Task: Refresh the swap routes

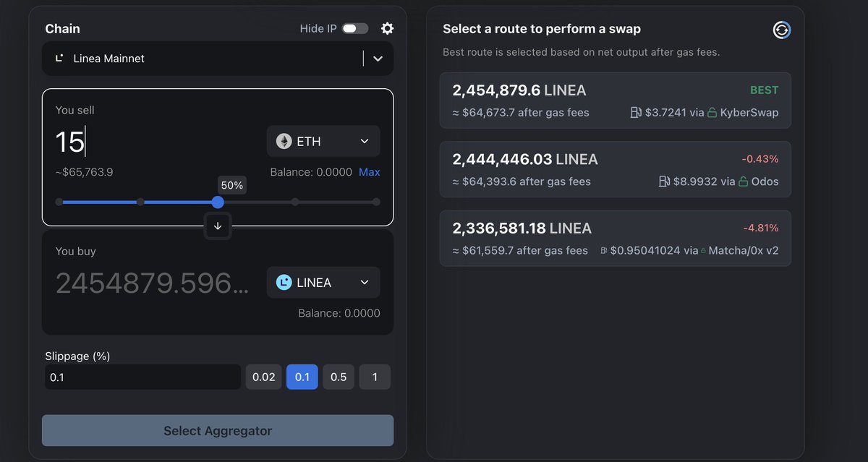Action: tap(781, 30)
